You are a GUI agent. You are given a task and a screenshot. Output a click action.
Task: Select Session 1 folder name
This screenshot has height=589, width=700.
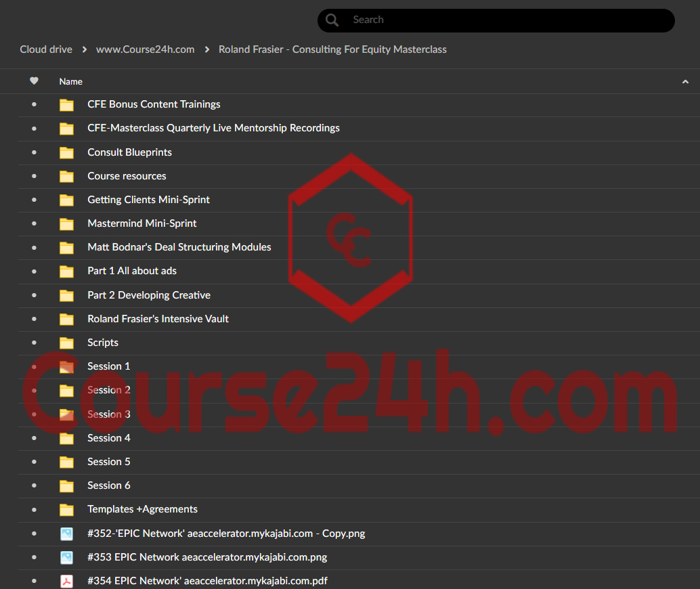[109, 366]
